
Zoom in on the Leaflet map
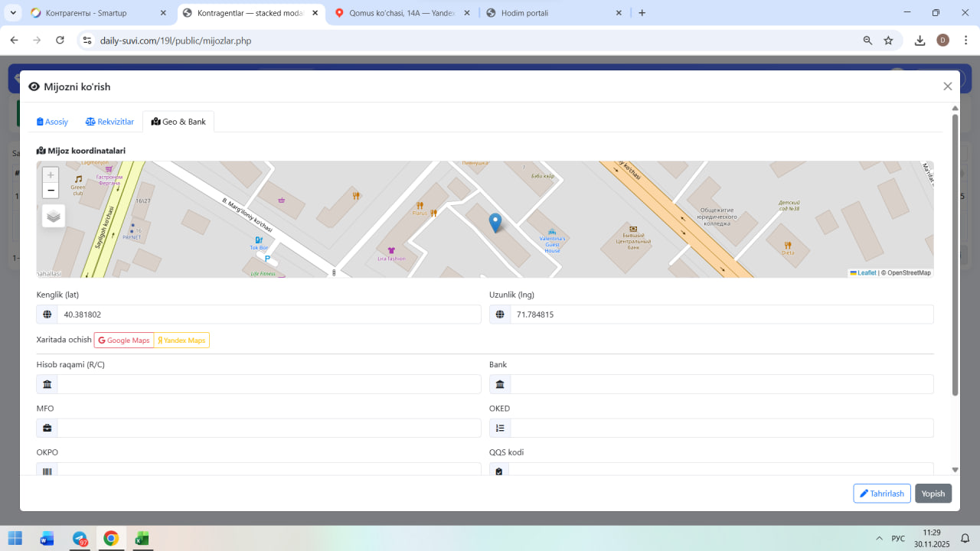coord(51,175)
